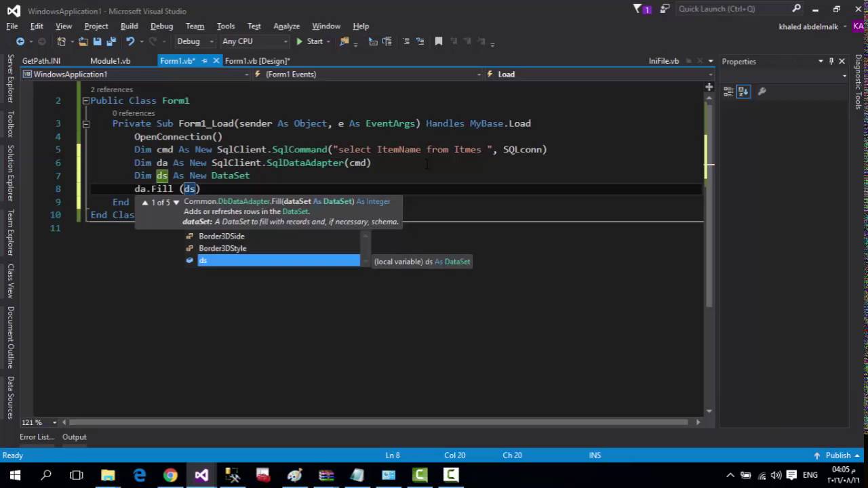Click the Send Feedback person icon

coord(664,9)
